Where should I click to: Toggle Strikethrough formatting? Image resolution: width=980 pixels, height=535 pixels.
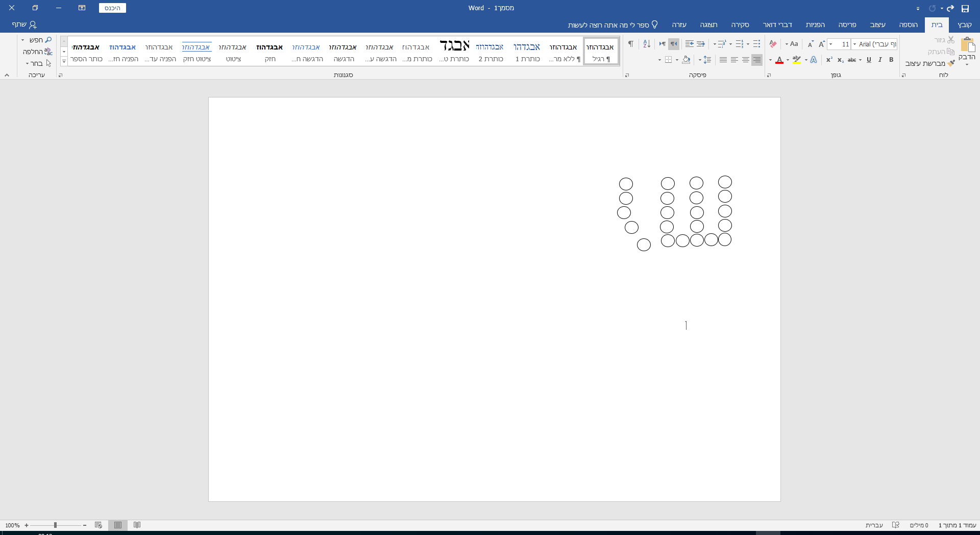[x=852, y=60]
